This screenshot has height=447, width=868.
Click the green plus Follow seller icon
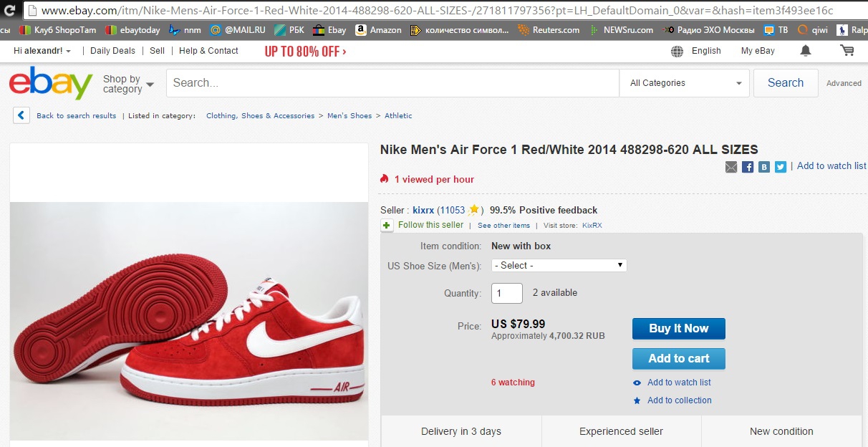tap(387, 226)
